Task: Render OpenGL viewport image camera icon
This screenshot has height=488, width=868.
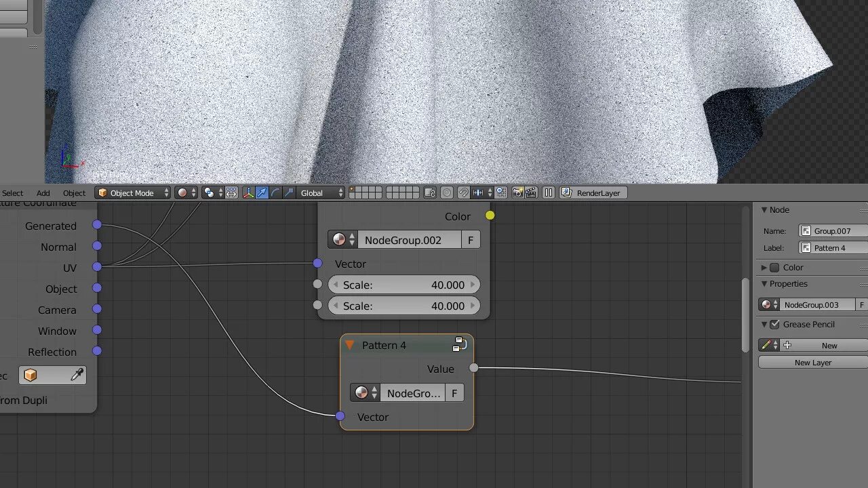Action: [518, 193]
